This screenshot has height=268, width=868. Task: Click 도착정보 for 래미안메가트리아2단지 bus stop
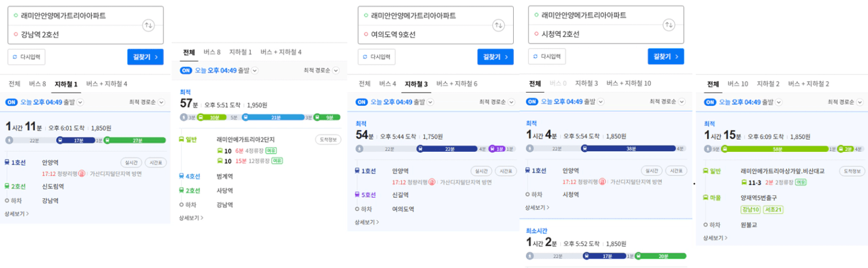click(x=328, y=140)
